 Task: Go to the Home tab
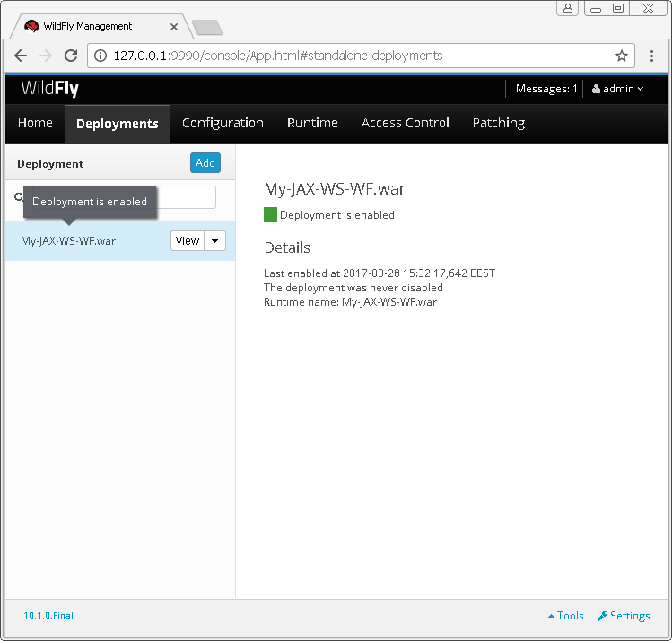point(35,124)
